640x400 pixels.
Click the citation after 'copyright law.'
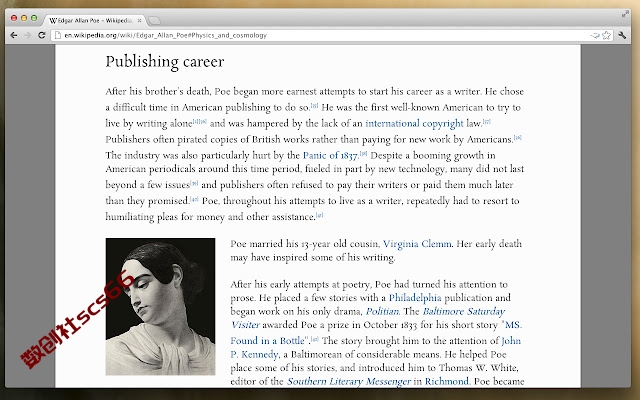click(x=487, y=121)
